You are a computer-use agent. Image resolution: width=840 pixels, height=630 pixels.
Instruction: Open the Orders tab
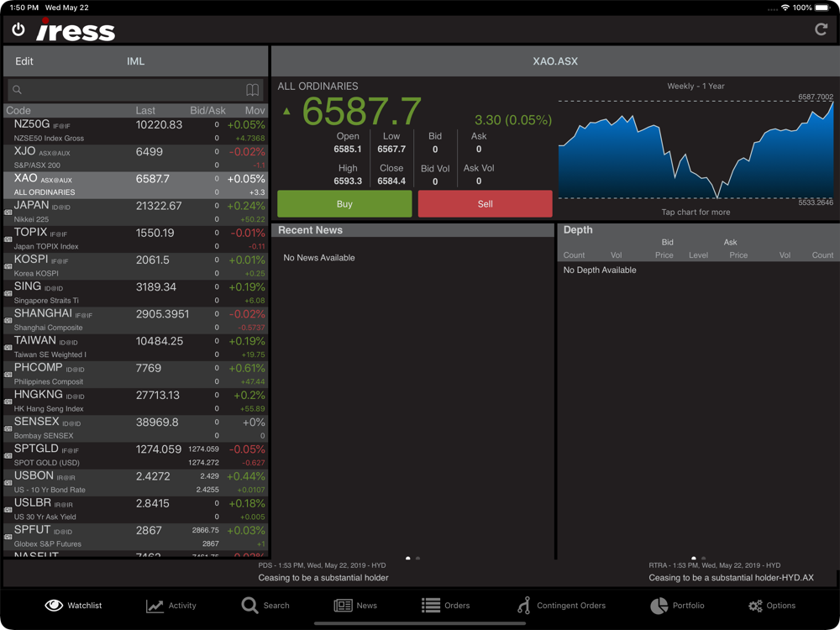tap(445, 606)
